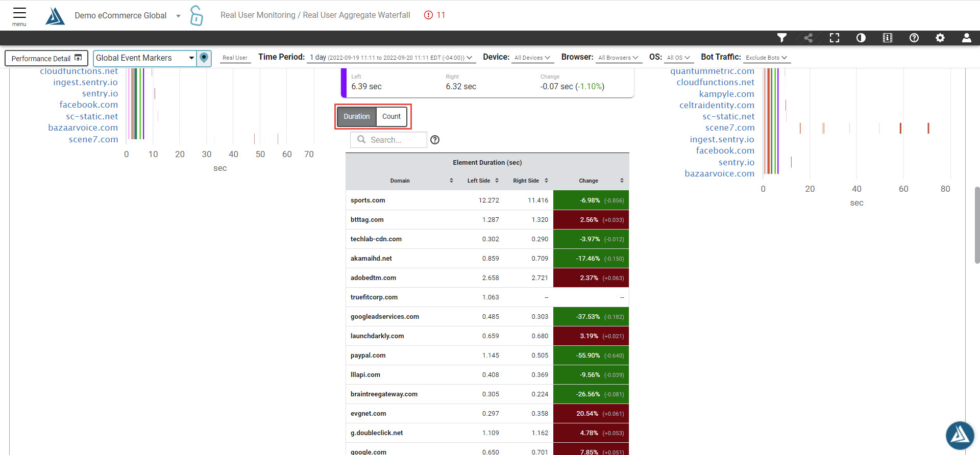Click celtraidentity.com label in right chart
Image resolution: width=980 pixels, height=455 pixels.
click(x=717, y=105)
